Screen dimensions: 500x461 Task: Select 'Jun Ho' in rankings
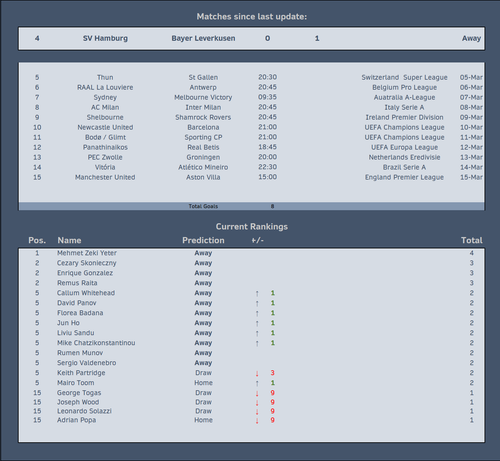(x=68, y=323)
